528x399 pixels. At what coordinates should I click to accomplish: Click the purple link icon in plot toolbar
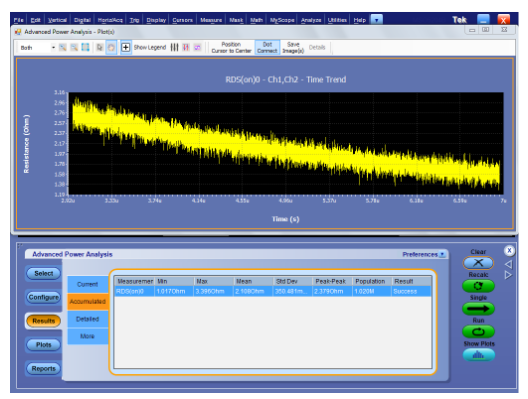click(197, 47)
